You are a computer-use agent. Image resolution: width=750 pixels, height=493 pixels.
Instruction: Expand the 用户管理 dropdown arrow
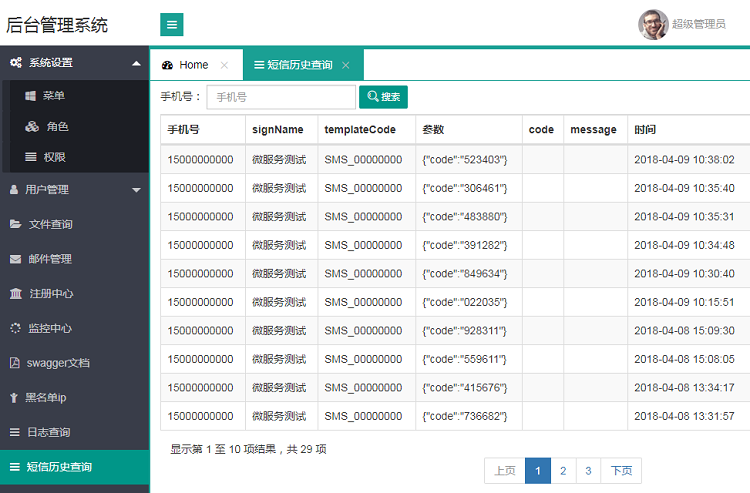[x=136, y=190]
